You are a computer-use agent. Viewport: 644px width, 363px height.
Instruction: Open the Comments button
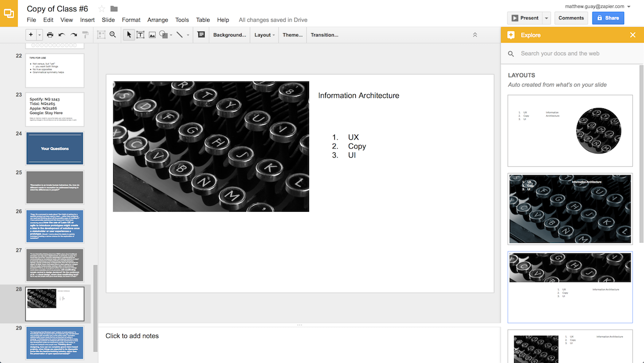tap(571, 18)
